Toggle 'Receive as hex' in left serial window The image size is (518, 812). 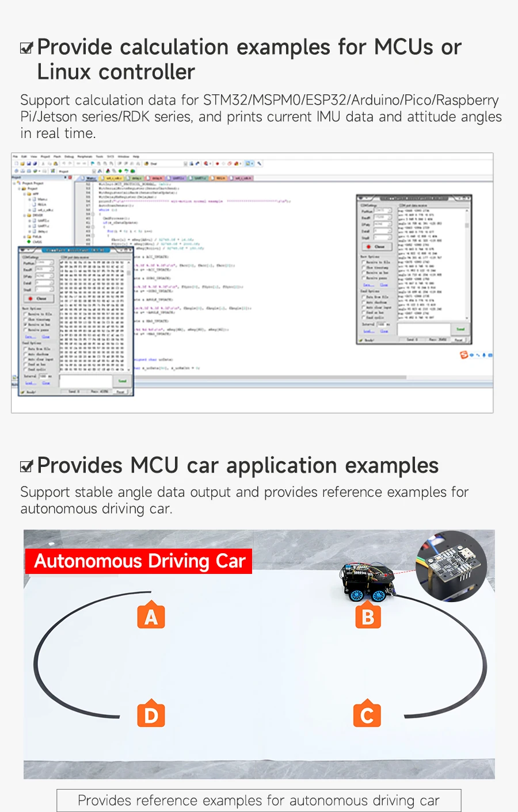coord(25,325)
